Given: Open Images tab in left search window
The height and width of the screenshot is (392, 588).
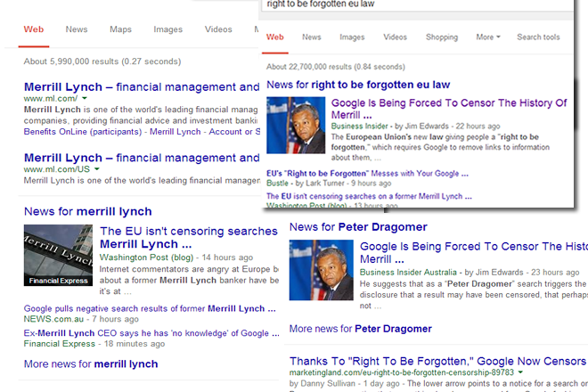Looking at the screenshot, I should pyautogui.click(x=168, y=29).
